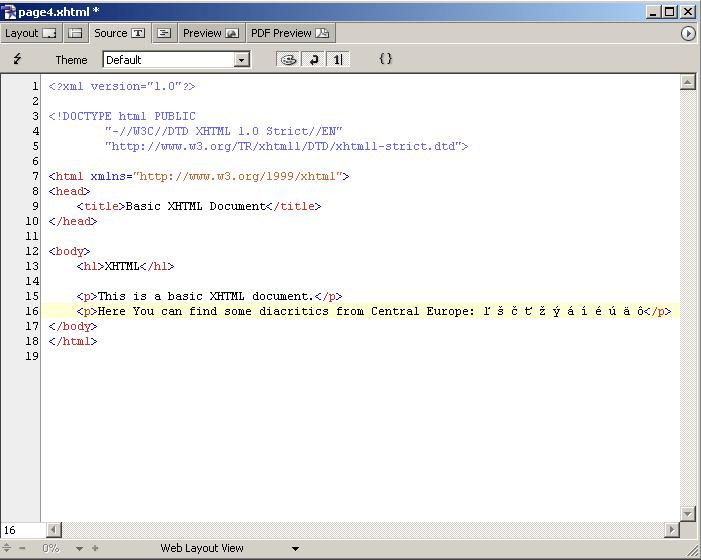The width and height of the screenshot is (701, 560).
Task: Click the line number field showing 16
Action: [23, 530]
